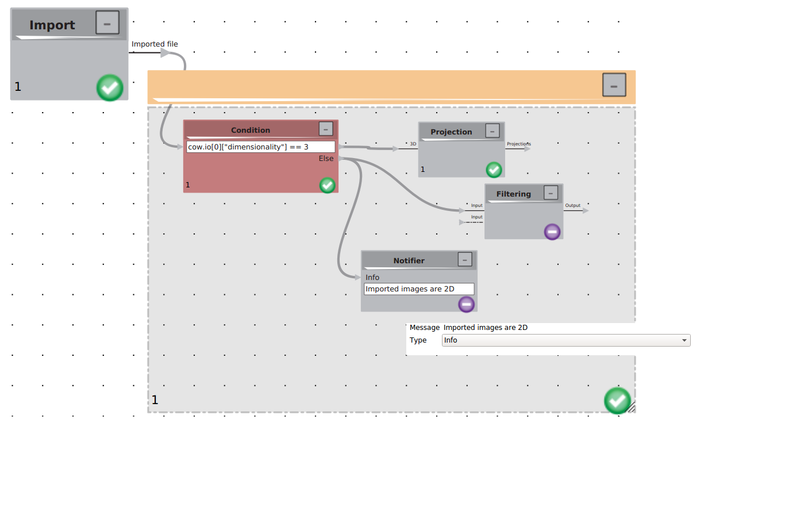Click the Condition node title
The height and width of the screenshot is (507, 812).
(x=251, y=130)
